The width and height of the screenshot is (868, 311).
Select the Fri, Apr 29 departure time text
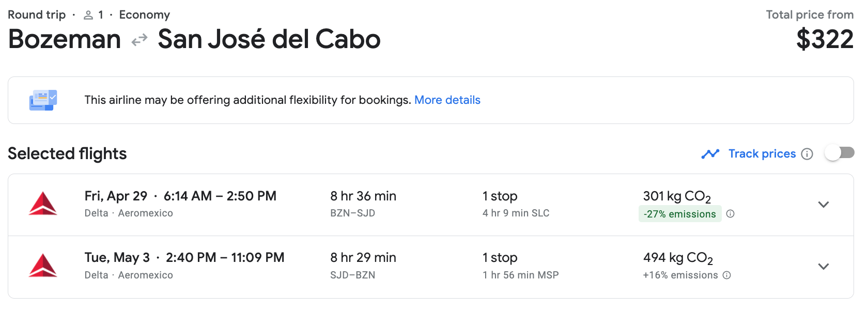point(220,196)
